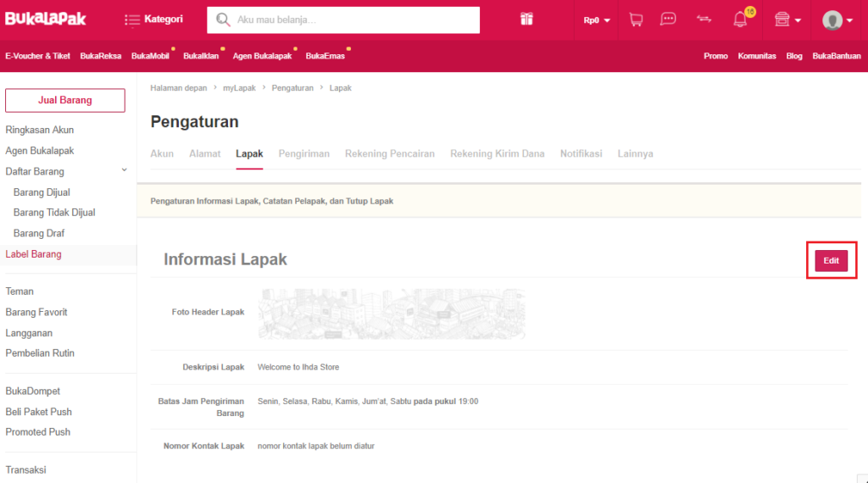Open the Blog link
Viewport: 868px width, 483px height.
[793, 56]
